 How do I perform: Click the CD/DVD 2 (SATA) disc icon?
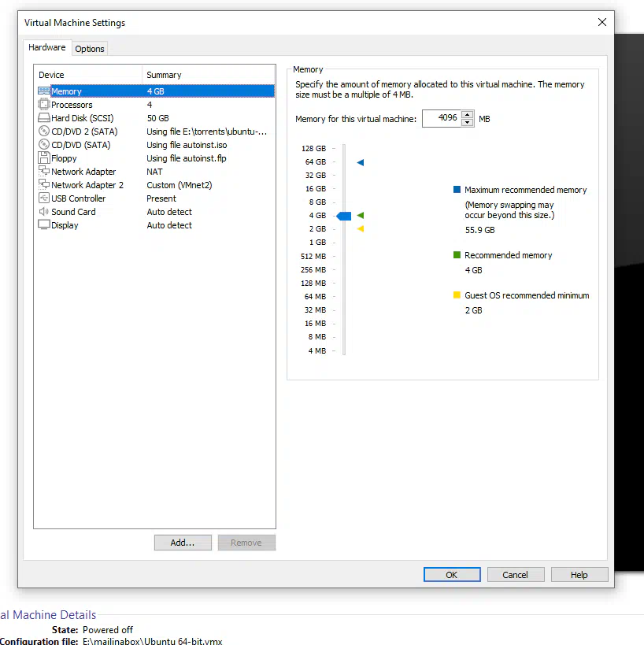[x=43, y=132]
